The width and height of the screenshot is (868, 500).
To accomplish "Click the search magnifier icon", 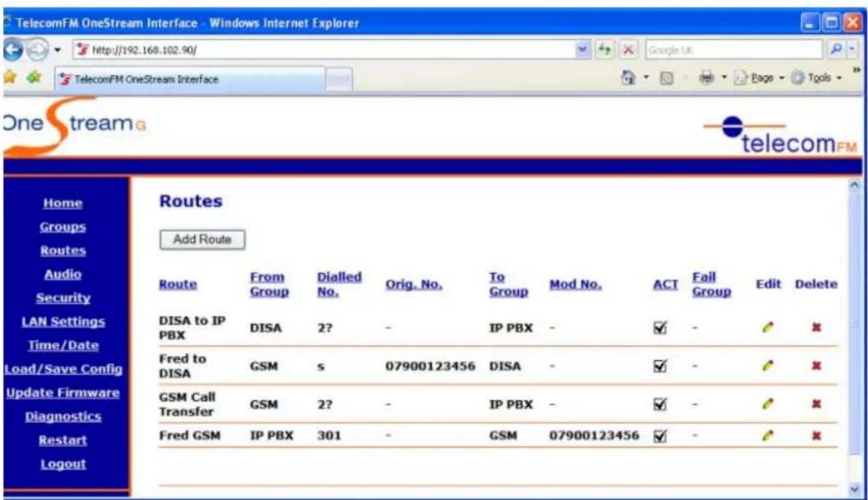I will coord(836,49).
